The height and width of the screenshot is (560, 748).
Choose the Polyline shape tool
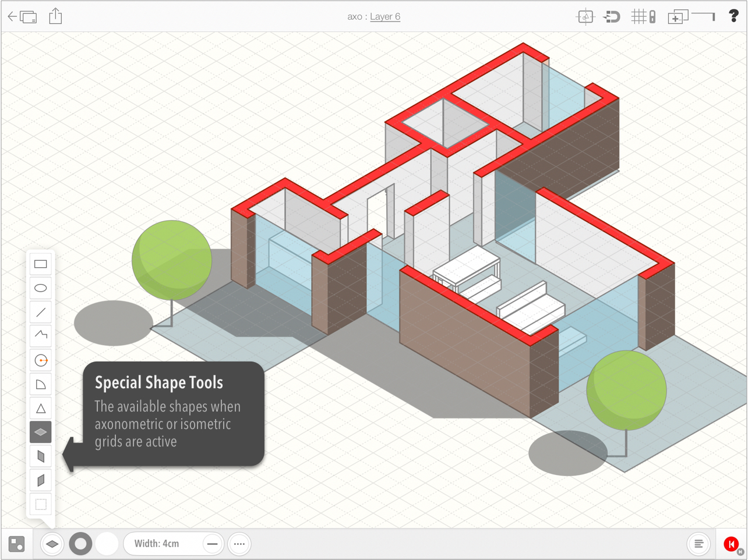[41, 335]
